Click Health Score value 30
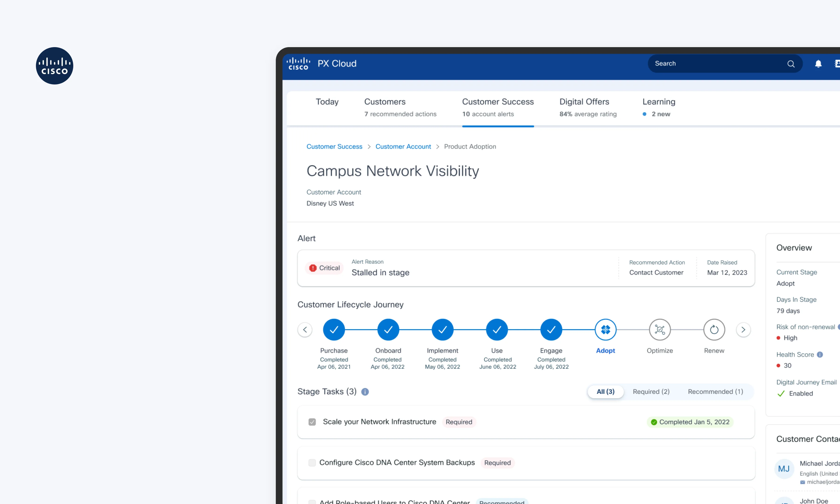Image resolution: width=840 pixels, height=504 pixels. pyautogui.click(x=787, y=365)
